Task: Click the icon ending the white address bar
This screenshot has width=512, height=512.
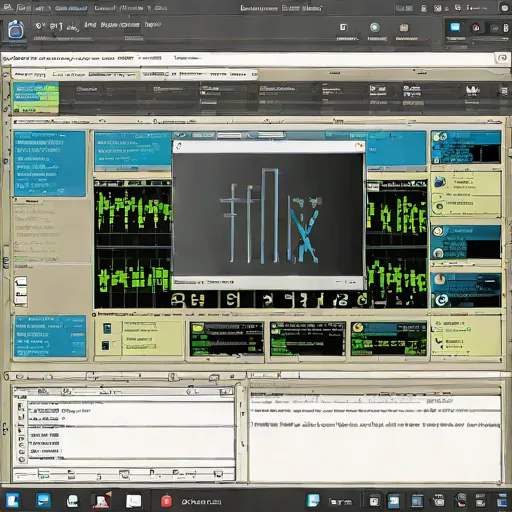Action: tap(502, 58)
